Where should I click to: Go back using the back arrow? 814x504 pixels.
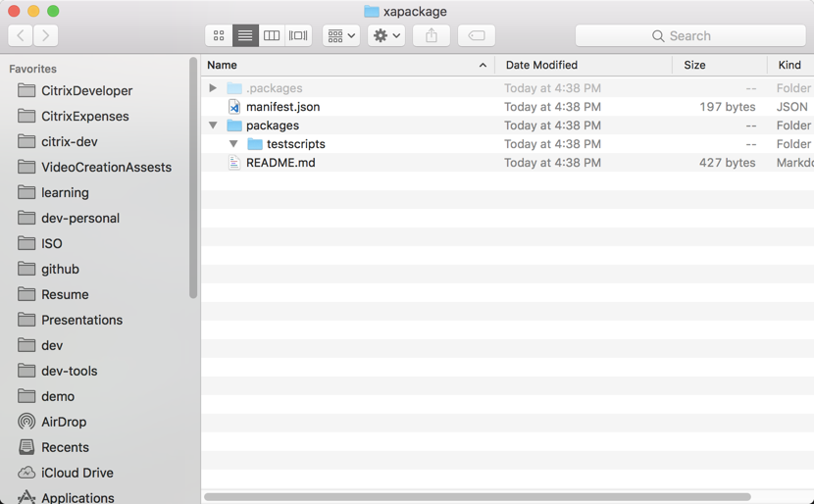[x=21, y=35]
